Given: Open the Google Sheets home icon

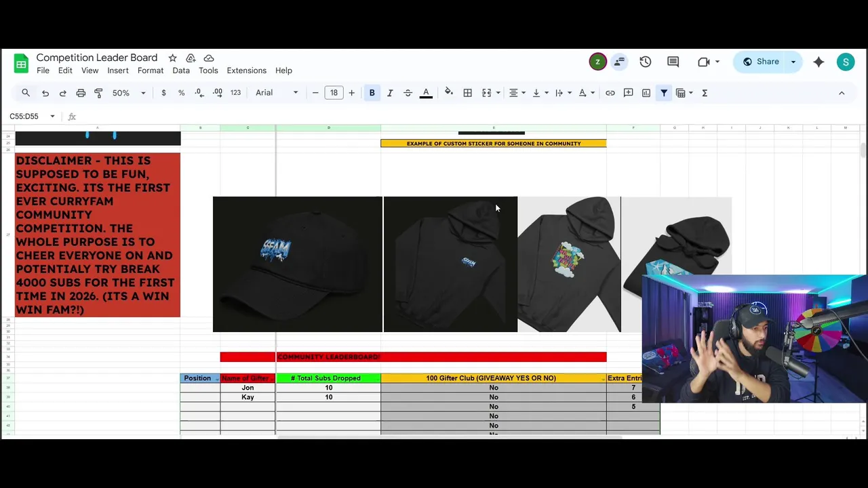Looking at the screenshot, I should click(21, 64).
